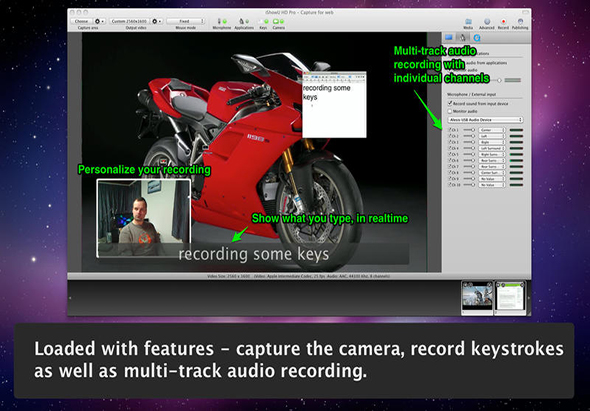
Task: Open the Ch 2 Left assignment dropdown
Action: [x=492, y=136]
